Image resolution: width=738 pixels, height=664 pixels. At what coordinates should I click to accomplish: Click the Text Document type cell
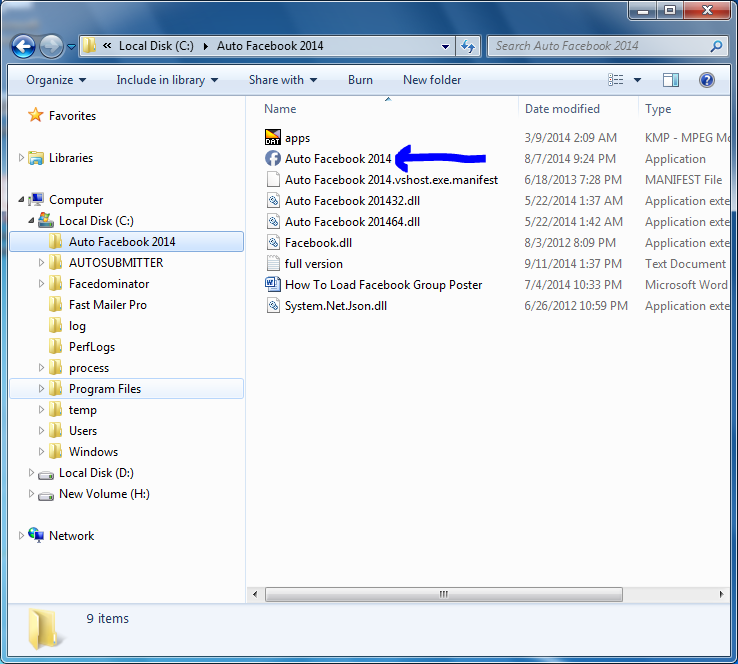click(685, 263)
